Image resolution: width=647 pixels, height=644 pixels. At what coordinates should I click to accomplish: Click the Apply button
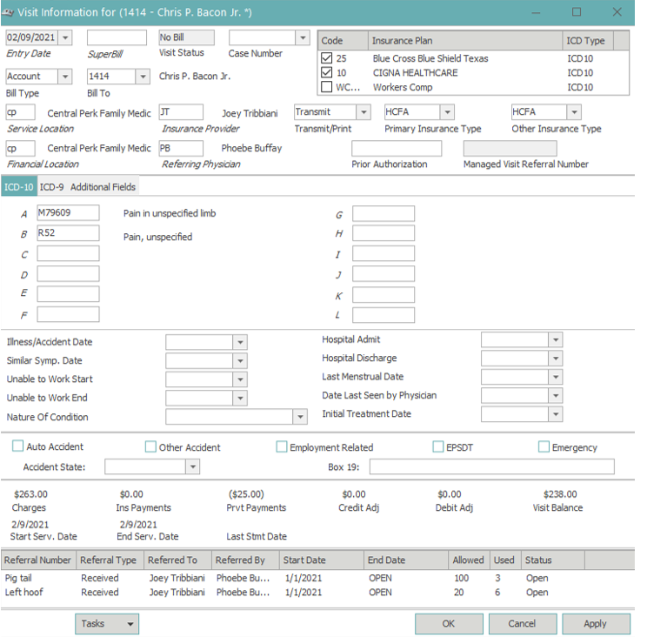click(595, 624)
